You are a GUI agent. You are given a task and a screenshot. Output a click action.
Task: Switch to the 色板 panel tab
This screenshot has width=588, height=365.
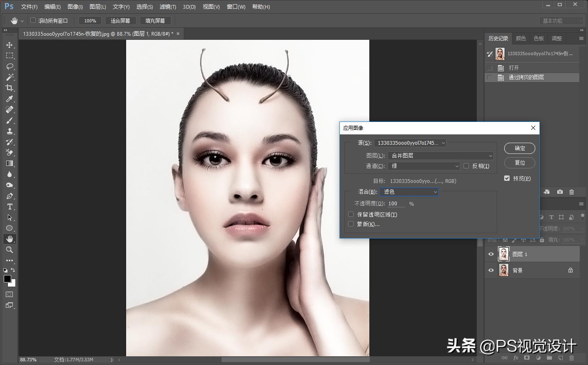tap(539, 38)
